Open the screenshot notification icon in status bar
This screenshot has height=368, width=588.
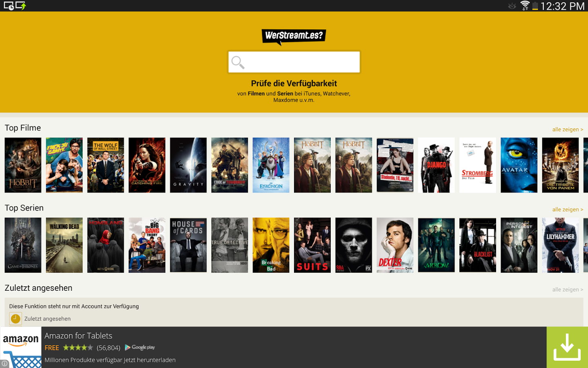[x=9, y=6]
